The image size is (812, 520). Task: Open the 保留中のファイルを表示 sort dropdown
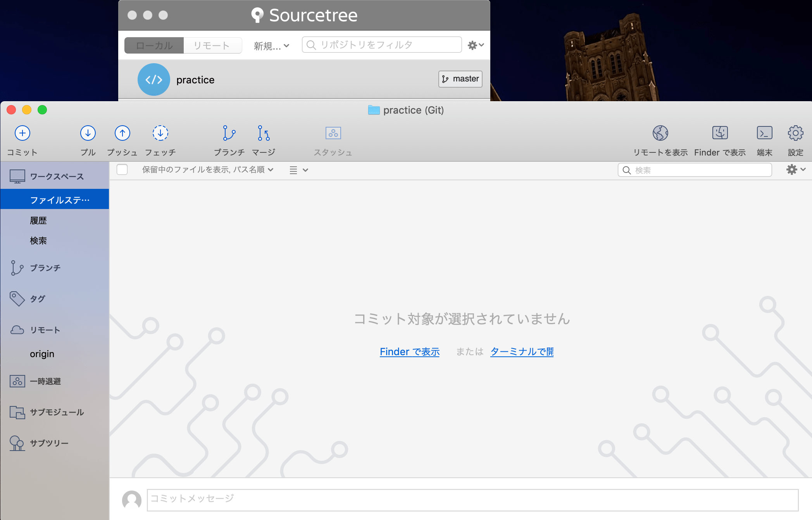tap(208, 169)
